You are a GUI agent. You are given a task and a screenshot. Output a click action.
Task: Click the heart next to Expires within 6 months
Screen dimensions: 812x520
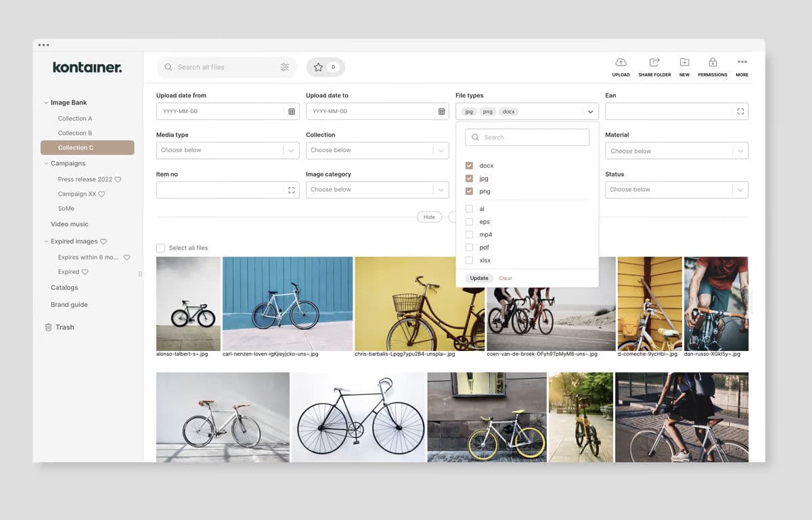(127, 258)
